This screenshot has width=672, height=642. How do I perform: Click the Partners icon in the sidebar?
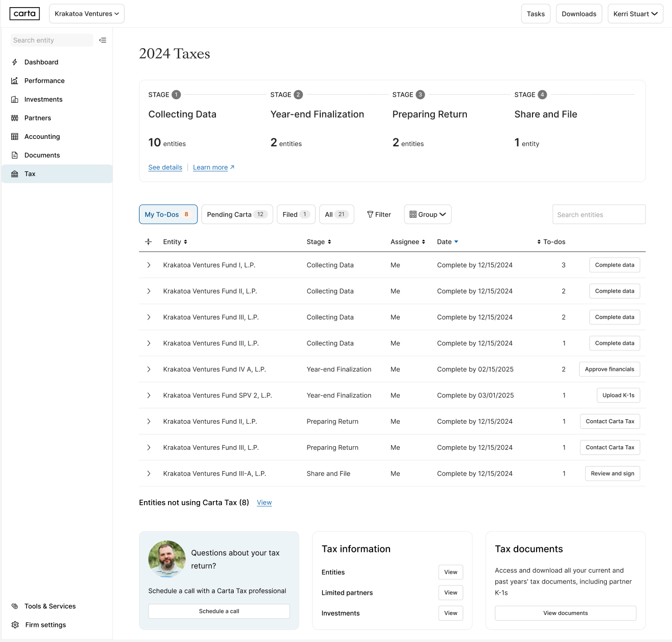point(15,118)
